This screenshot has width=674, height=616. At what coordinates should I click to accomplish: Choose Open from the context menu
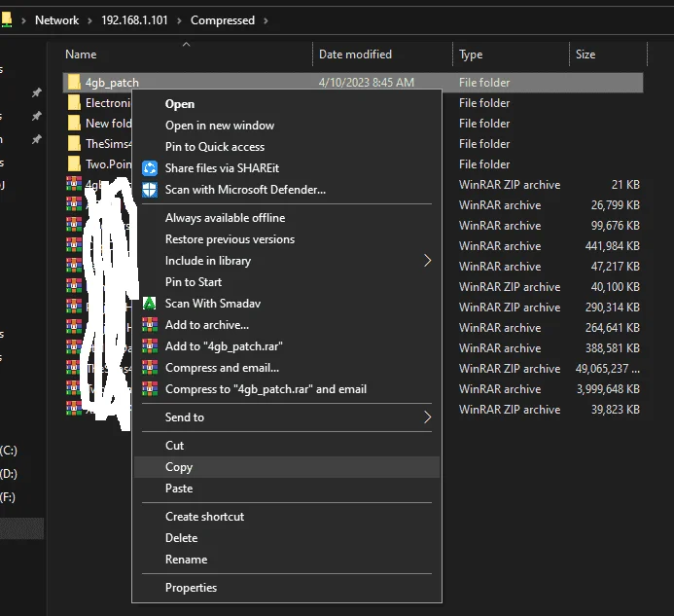(287, 104)
